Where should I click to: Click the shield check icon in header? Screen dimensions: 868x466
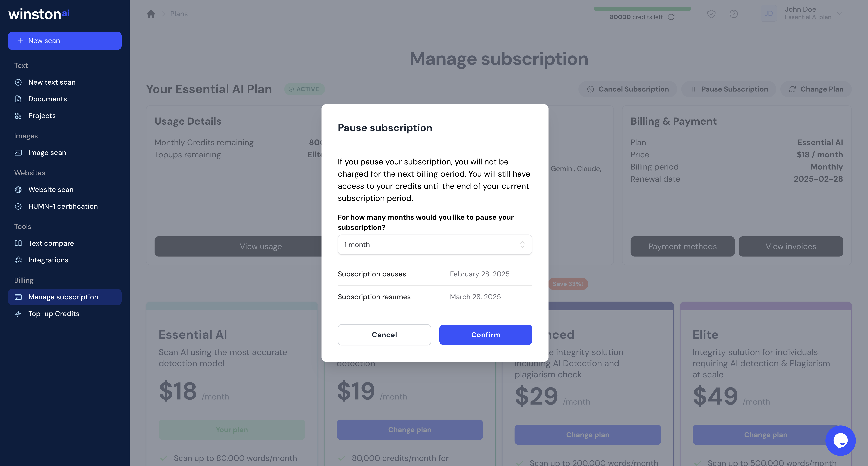tap(711, 14)
